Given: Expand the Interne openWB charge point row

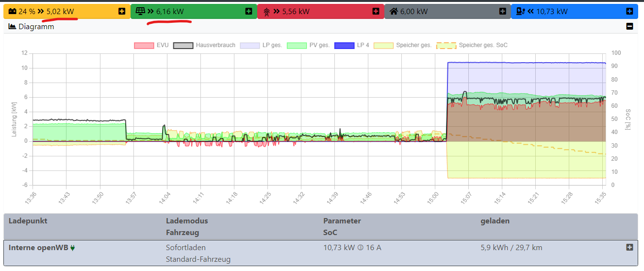Looking at the screenshot, I should pos(629,247).
